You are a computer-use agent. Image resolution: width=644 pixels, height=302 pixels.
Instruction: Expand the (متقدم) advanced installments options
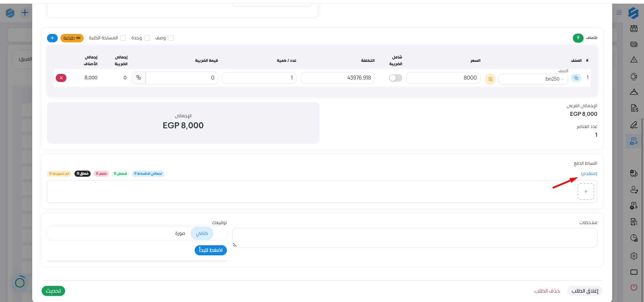point(589,174)
